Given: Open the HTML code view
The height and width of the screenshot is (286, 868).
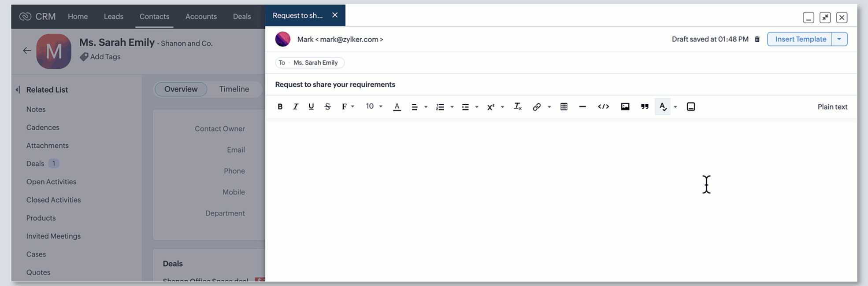Looking at the screenshot, I should tap(603, 106).
